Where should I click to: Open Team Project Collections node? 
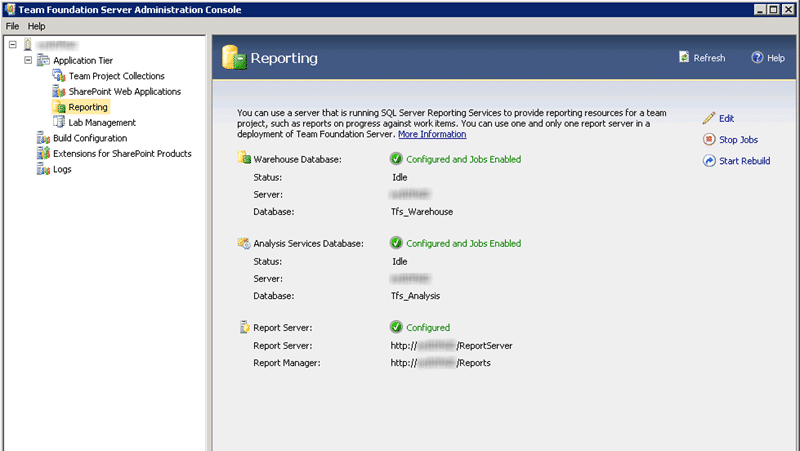click(x=117, y=76)
